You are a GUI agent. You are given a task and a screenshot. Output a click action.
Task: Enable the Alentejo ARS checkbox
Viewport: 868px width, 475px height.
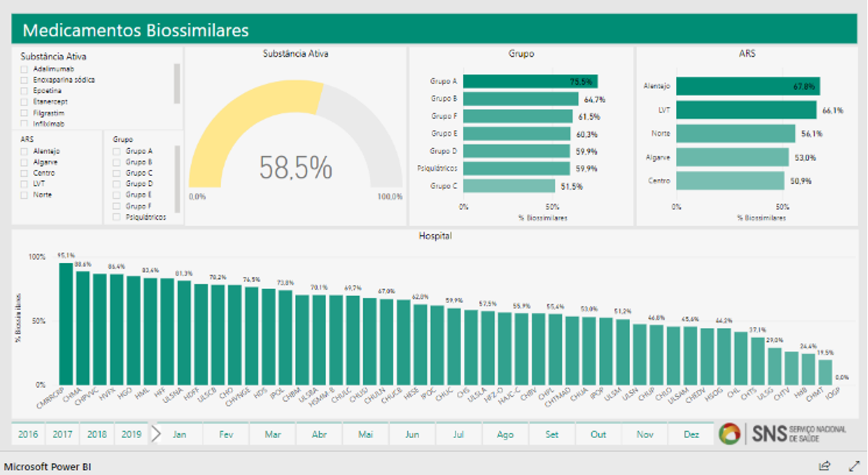click(25, 151)
